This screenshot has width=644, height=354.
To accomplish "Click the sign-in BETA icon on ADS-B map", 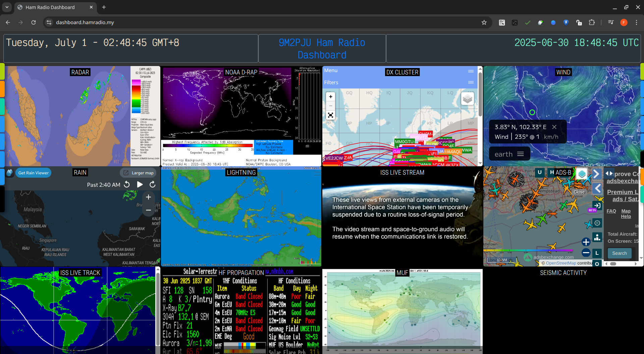I will pos(597,205).
